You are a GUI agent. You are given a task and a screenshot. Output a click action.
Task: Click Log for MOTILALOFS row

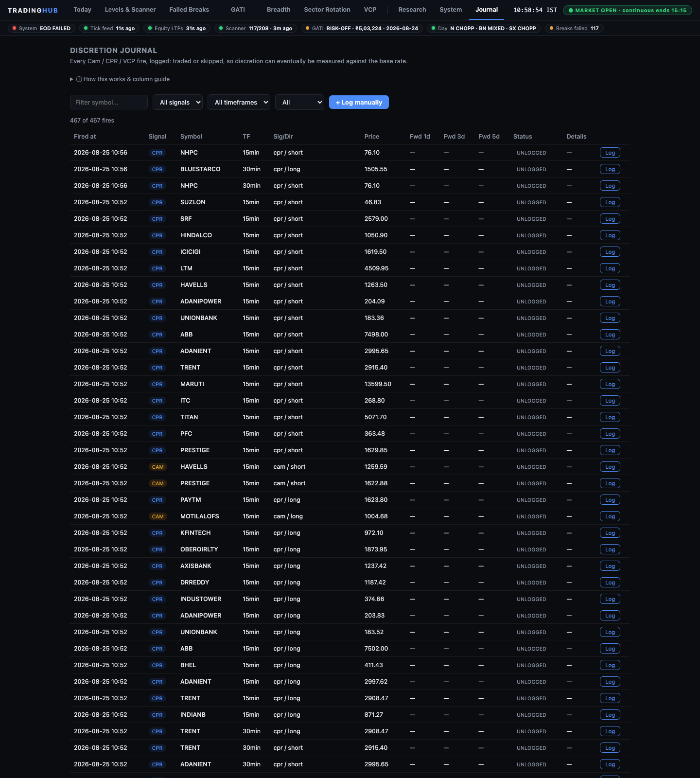[x=610, y=516]
